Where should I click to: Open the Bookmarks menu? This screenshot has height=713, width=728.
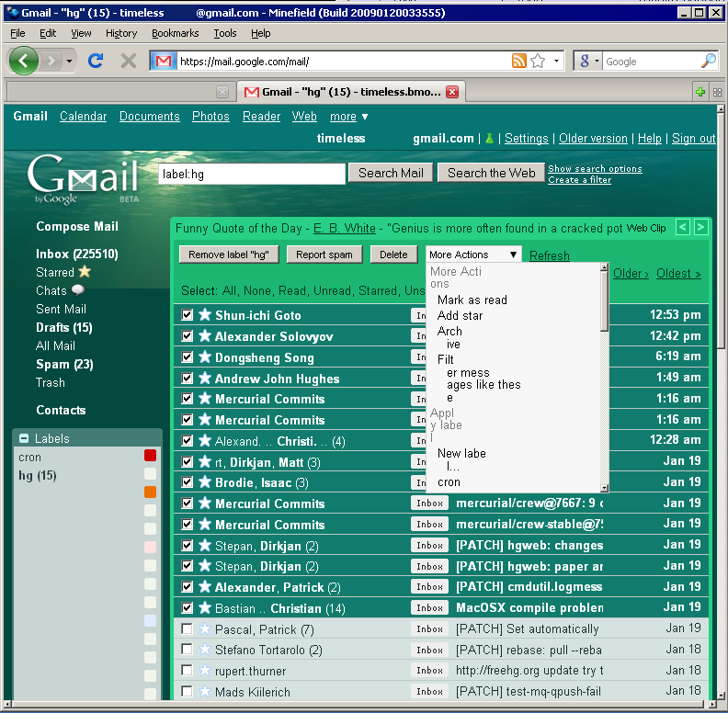175,33
